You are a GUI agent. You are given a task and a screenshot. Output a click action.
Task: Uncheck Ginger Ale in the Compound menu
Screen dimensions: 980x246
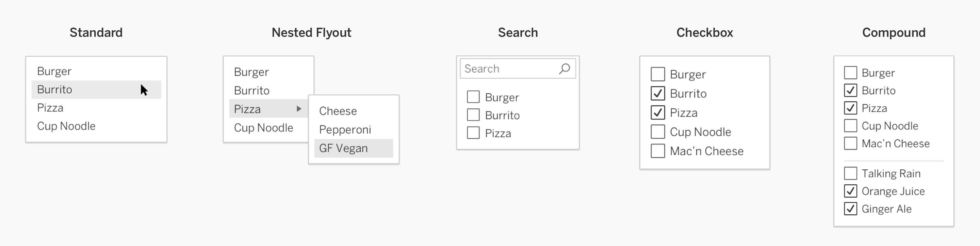(851, 209)
